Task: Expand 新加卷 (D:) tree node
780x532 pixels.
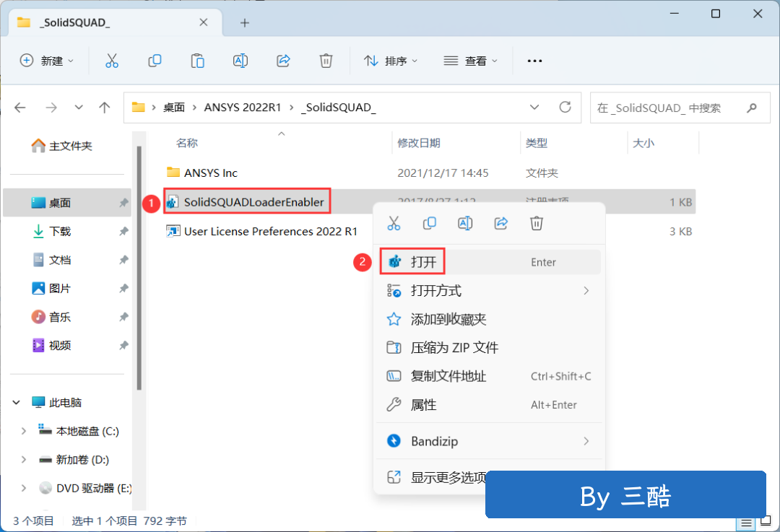Action: coord(23,459)
